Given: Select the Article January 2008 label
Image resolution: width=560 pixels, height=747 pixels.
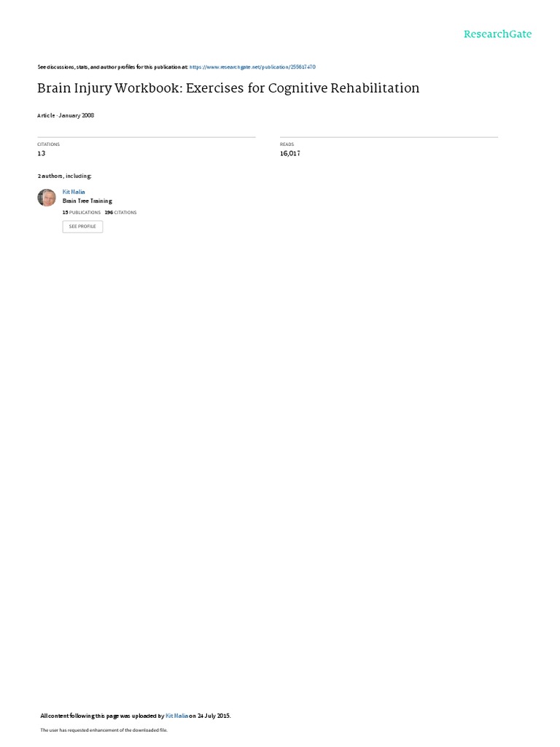Looking at the screenshot, I should click(x=66, y=115).
